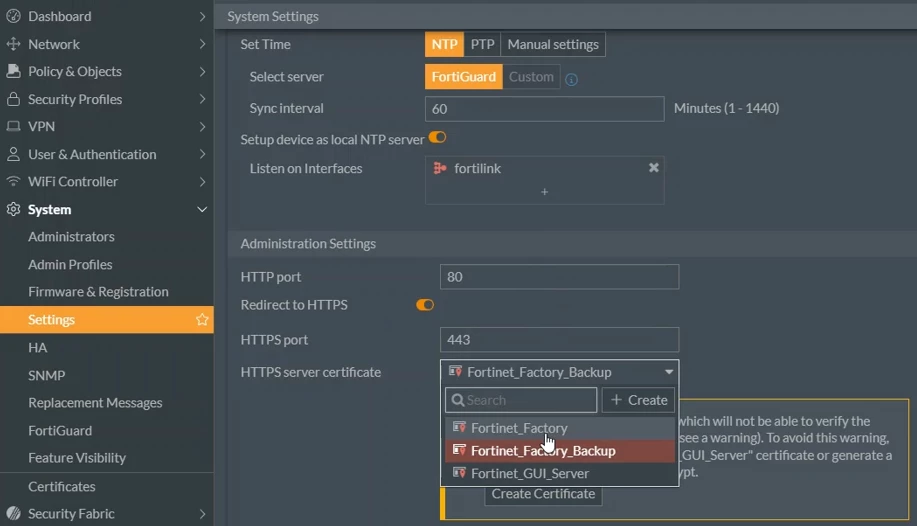Click the Security Fabric icon in sidebar
917x526 pixels.
(x=13, y=513)
